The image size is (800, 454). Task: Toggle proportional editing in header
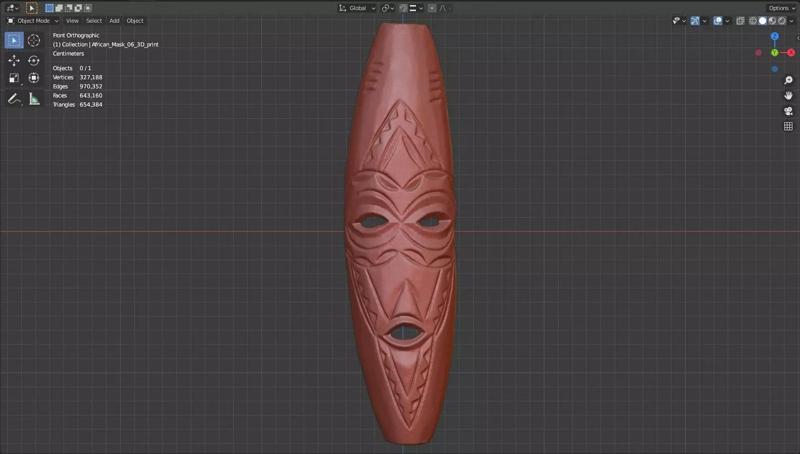[432, 8]
